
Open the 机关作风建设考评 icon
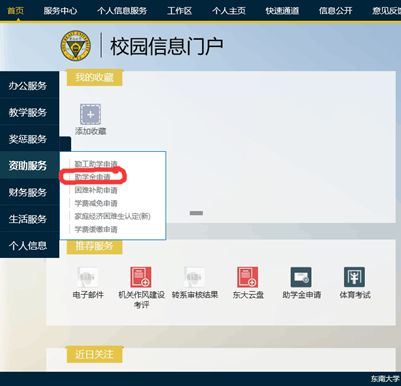141,277
